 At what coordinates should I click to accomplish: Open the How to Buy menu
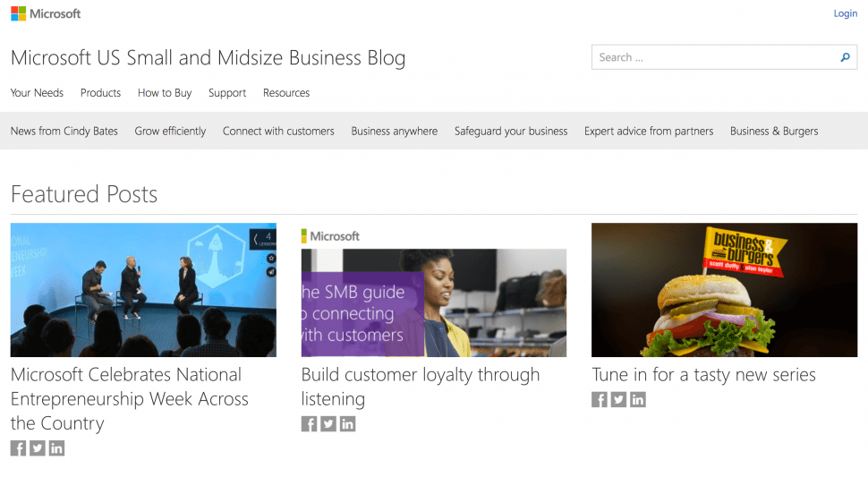[x=165, y=93]
